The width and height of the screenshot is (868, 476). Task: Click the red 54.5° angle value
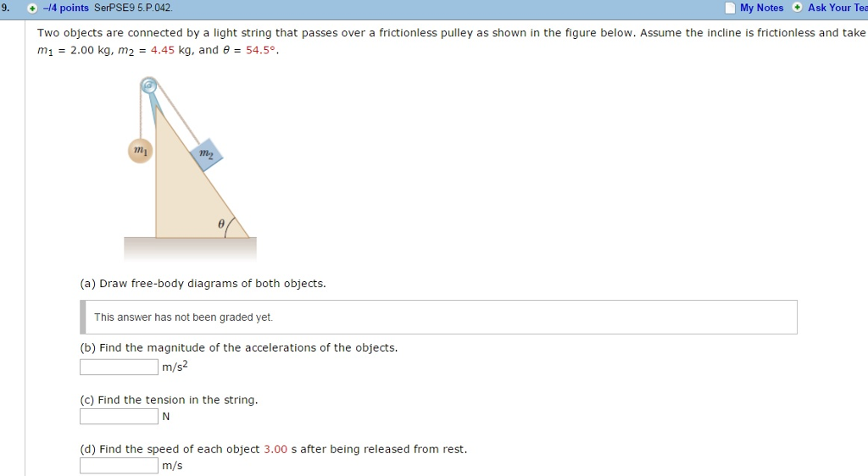click(261, 50)
